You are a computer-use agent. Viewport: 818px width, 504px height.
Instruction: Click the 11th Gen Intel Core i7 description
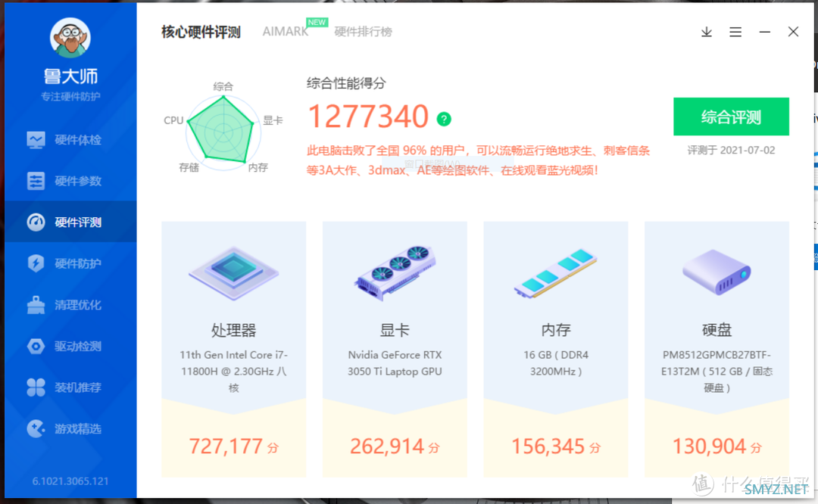(234, 371)
